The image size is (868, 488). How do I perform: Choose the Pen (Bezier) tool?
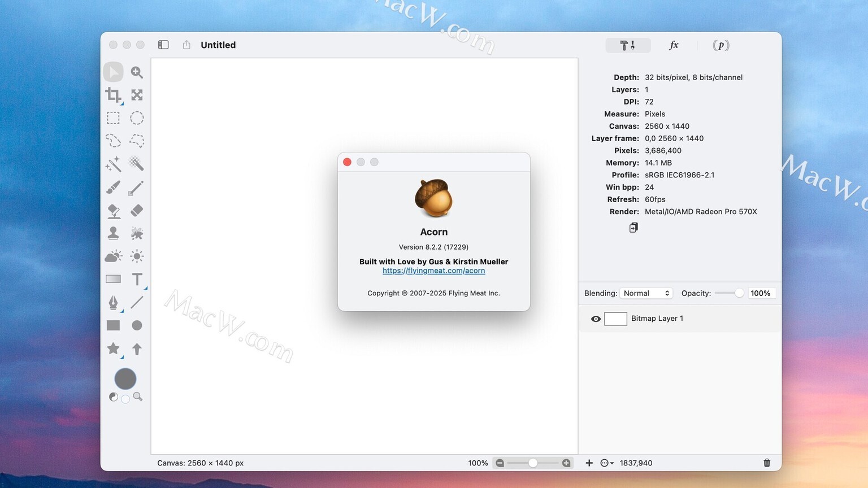click(113, 302)
